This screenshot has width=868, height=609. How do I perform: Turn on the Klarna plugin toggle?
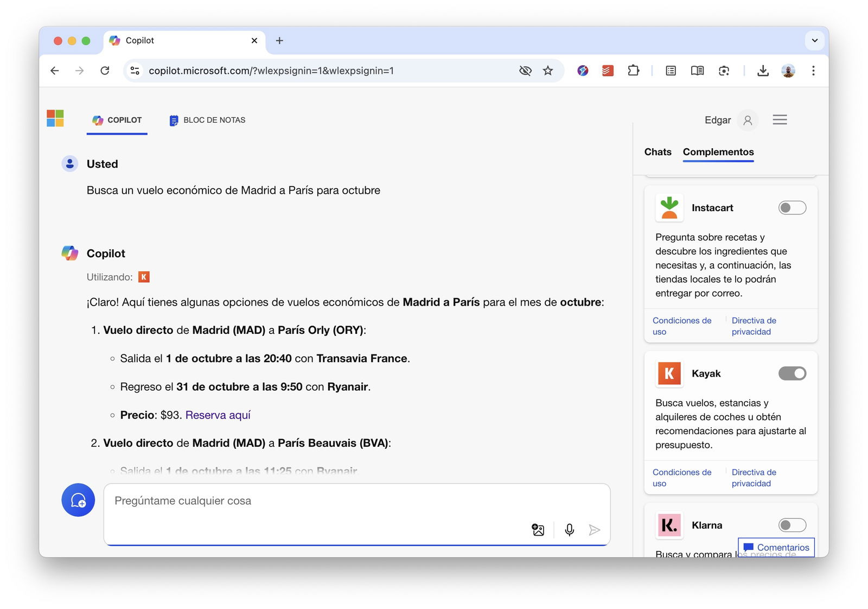pos(792,525)
